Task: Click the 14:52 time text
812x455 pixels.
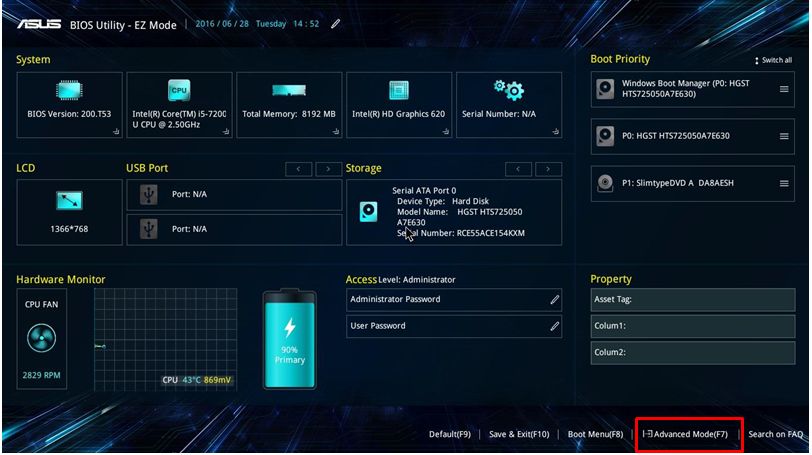Action: click(x=306, y=24)
